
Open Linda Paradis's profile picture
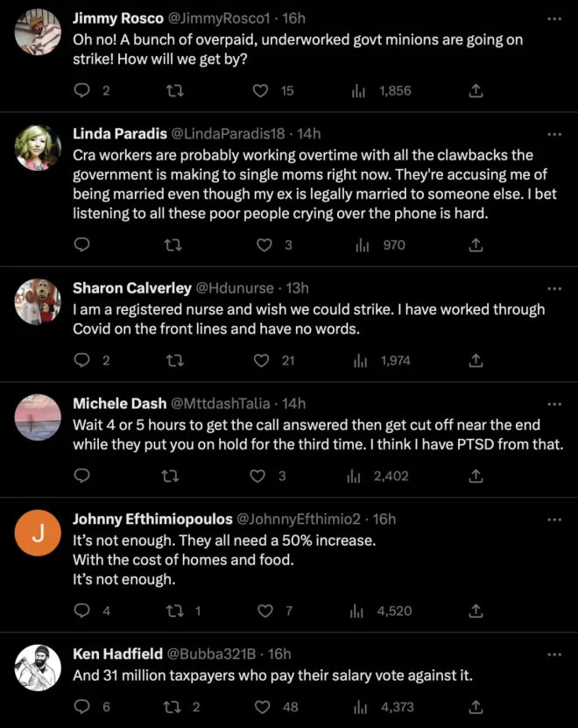click(x=38, y=148)
